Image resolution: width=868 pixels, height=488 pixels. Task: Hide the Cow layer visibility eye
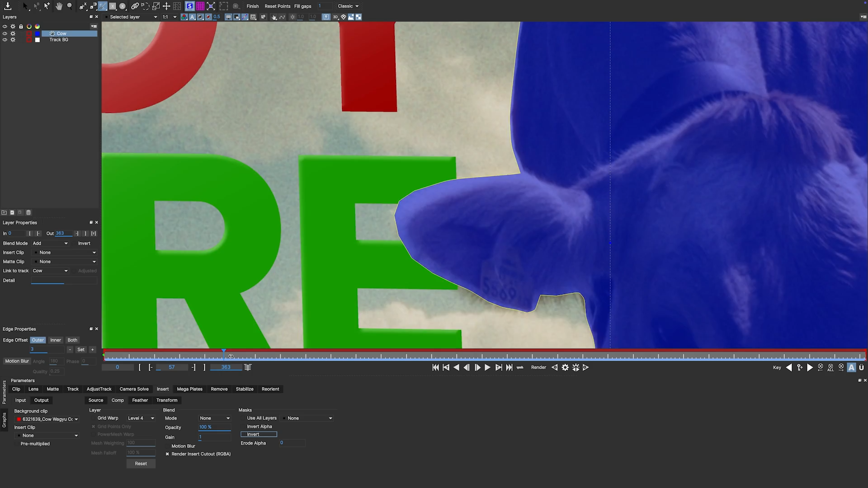click(x=5, y=33)
